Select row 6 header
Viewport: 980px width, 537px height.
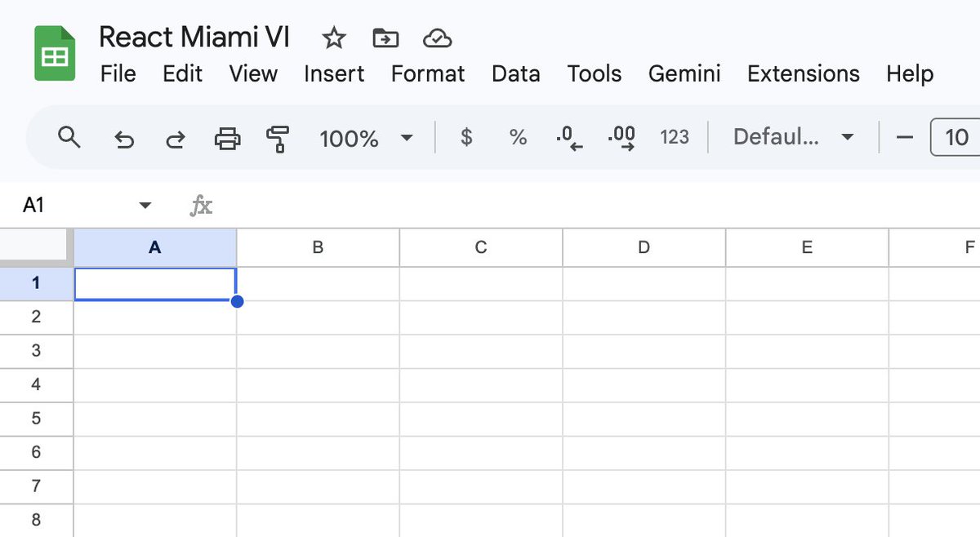point(37,453)
